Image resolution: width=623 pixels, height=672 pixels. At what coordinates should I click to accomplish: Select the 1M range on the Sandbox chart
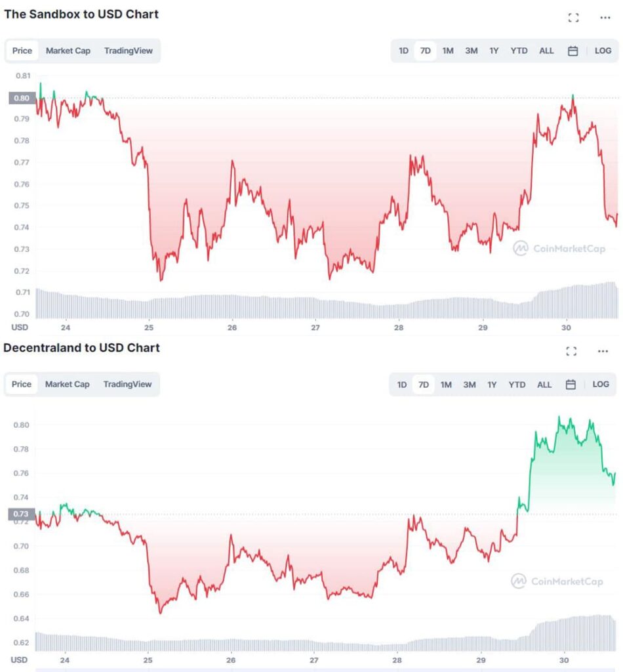click(x=447, y=51)
